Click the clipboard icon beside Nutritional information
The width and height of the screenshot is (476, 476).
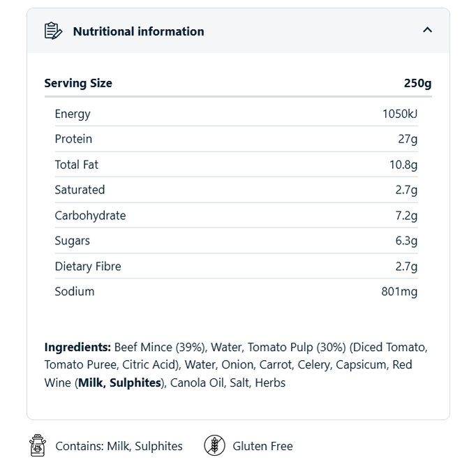click(54, 31)
